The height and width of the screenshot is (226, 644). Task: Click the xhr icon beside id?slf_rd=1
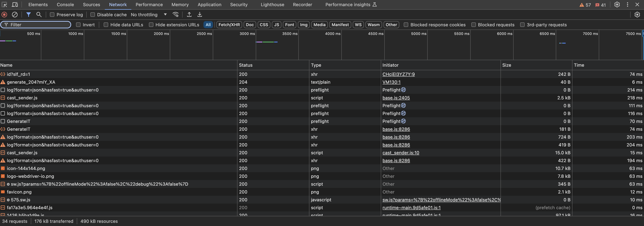3,74
